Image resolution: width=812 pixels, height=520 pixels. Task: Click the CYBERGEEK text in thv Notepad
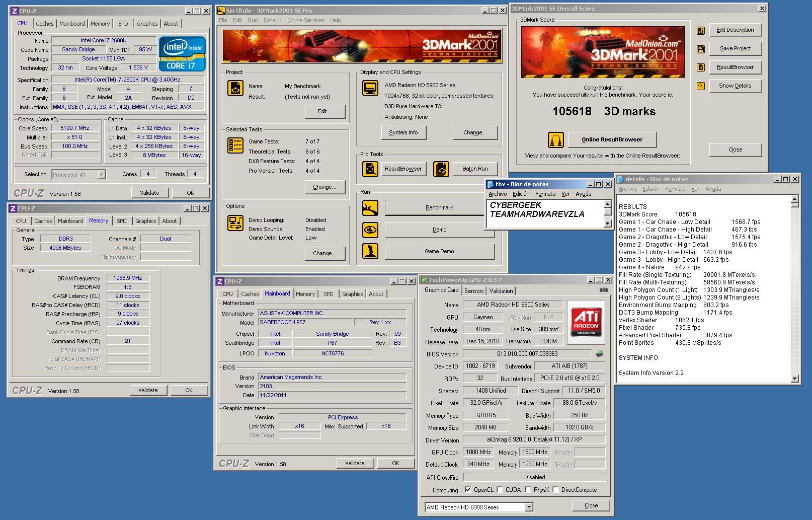(x=516, y=205)
